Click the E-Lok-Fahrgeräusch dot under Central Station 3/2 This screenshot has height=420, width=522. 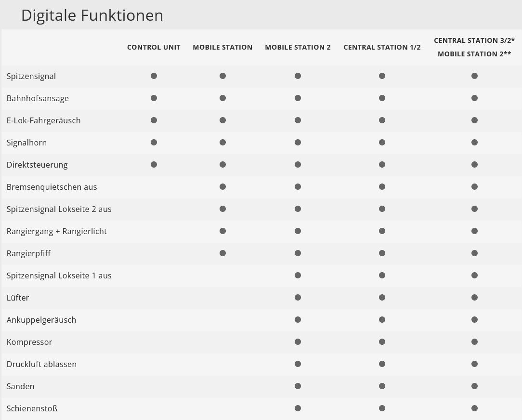click(474, 120)
